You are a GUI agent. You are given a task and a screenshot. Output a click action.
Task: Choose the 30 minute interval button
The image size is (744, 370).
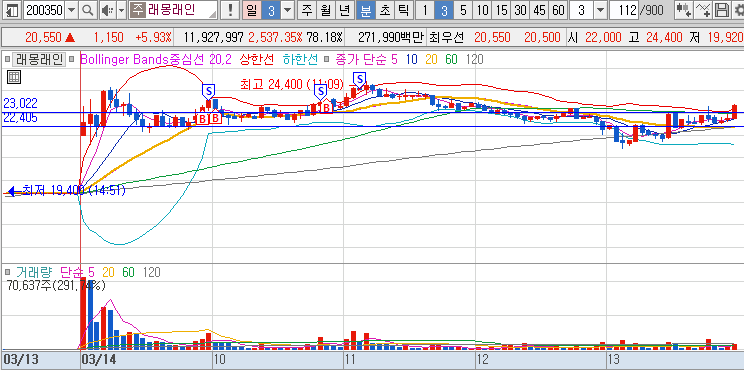[520, 10]
